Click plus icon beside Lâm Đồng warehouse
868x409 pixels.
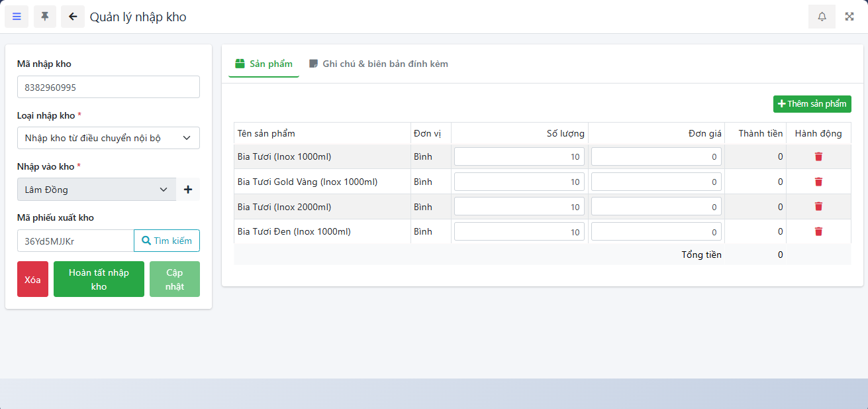point(188,190)
